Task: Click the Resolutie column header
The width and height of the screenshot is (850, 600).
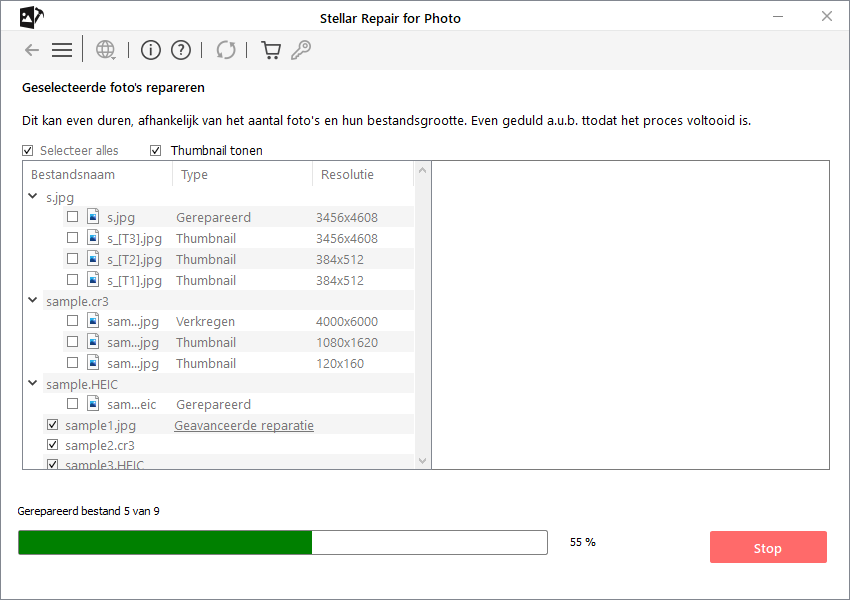Action: click(347, 175)
